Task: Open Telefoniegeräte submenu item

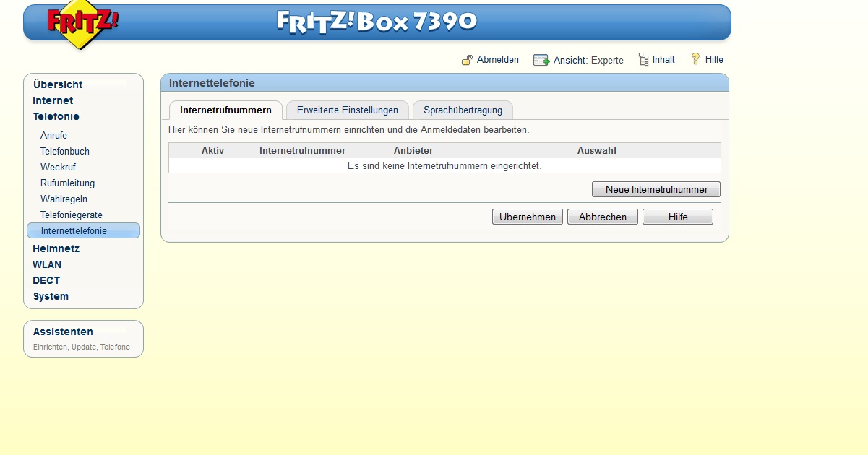Action: tap(72, 214)
